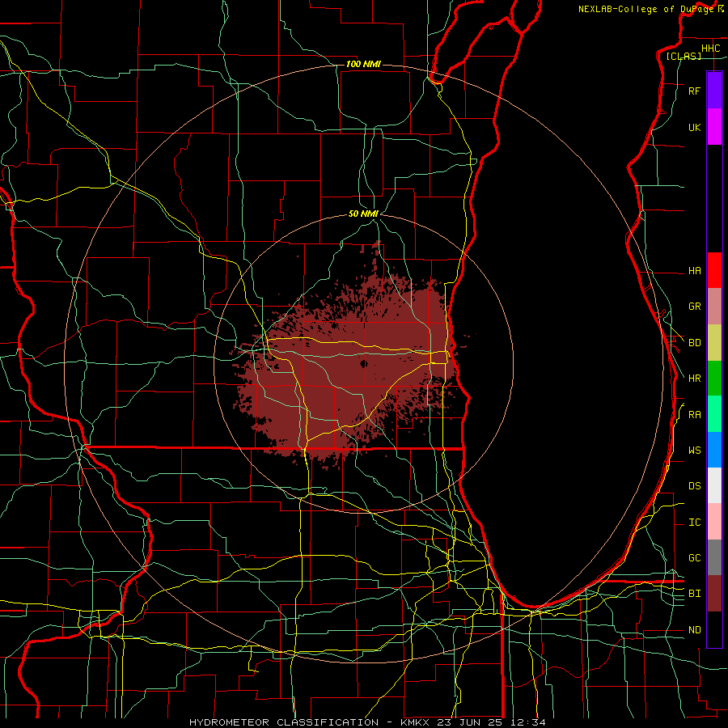Click the 100 NMI range ring label
728x728 pixels.
coord(363,64)
